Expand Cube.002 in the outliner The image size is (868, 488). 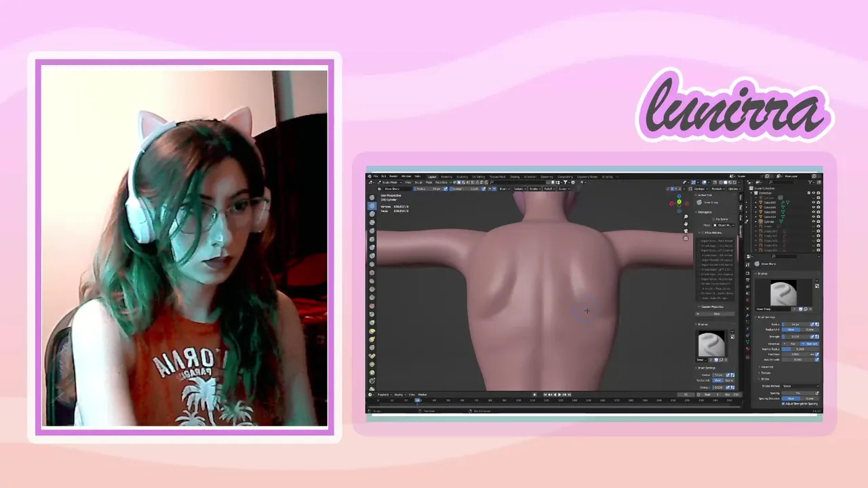click(x=755, y=203)
